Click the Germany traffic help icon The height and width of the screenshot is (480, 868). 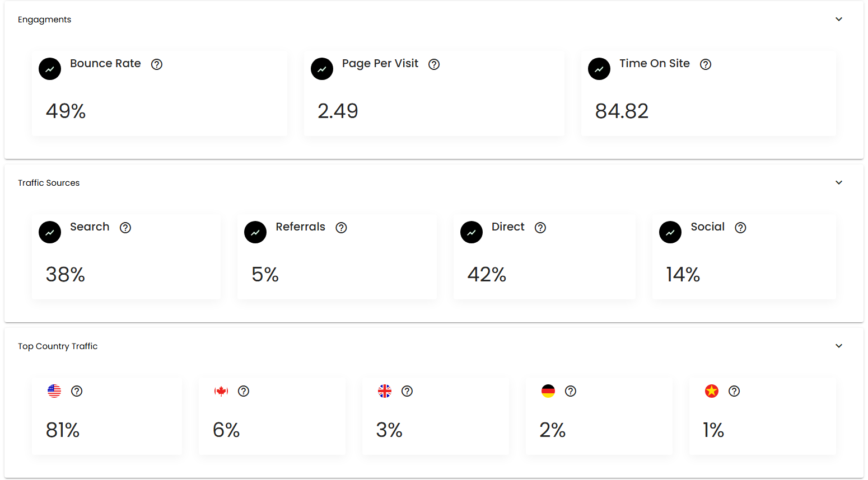pyautogui.click(x=571, y=391)
